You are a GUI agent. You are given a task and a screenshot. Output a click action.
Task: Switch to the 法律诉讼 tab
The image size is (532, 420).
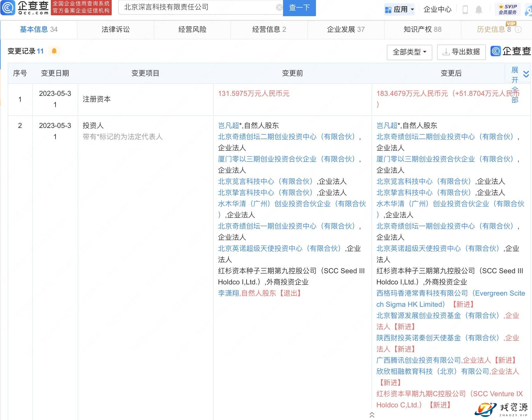tap(116, 29)
